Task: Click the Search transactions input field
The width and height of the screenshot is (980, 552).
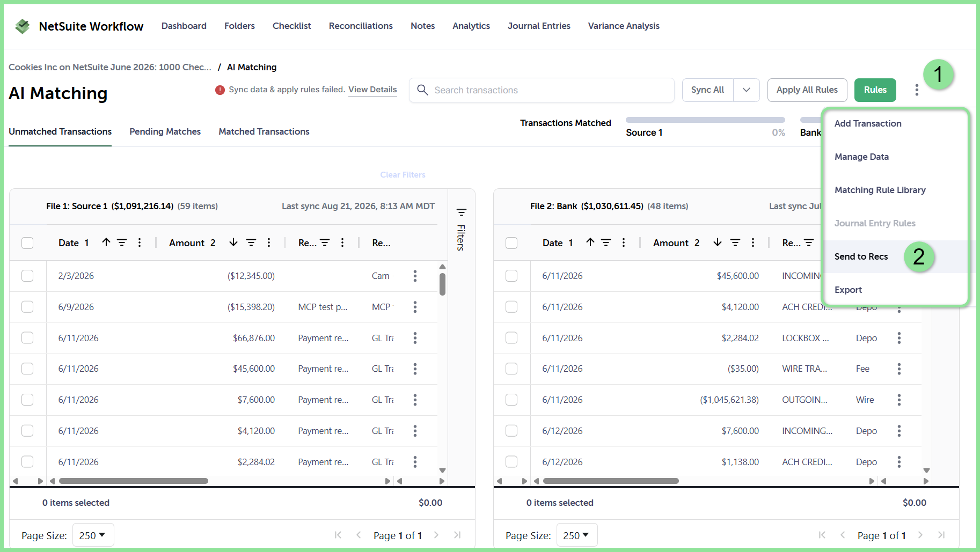Action: click(x=542, y=90)
